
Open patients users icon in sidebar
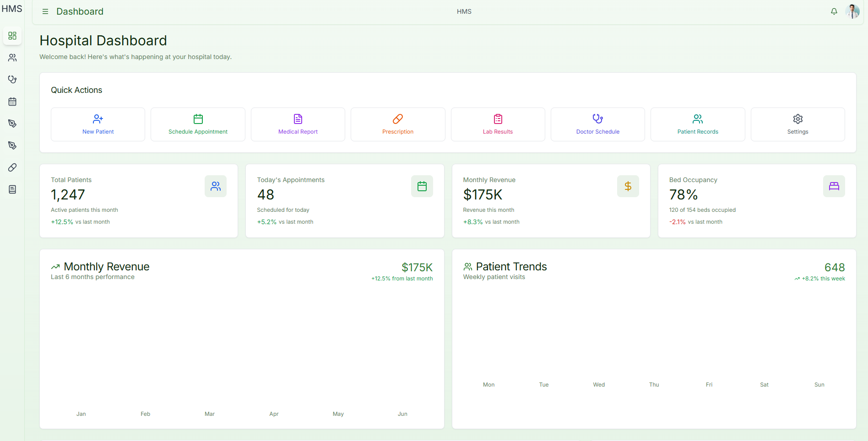click(12, 58)
